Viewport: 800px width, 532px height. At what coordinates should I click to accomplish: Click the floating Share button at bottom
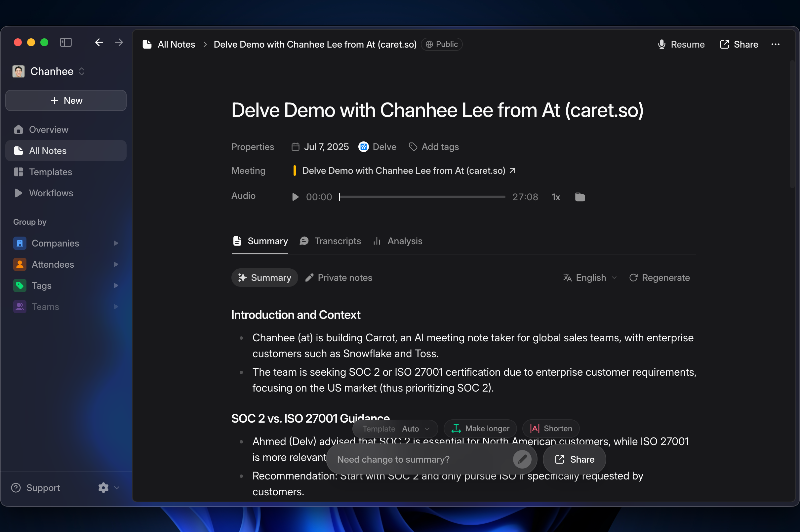click(x=574, y=459)
